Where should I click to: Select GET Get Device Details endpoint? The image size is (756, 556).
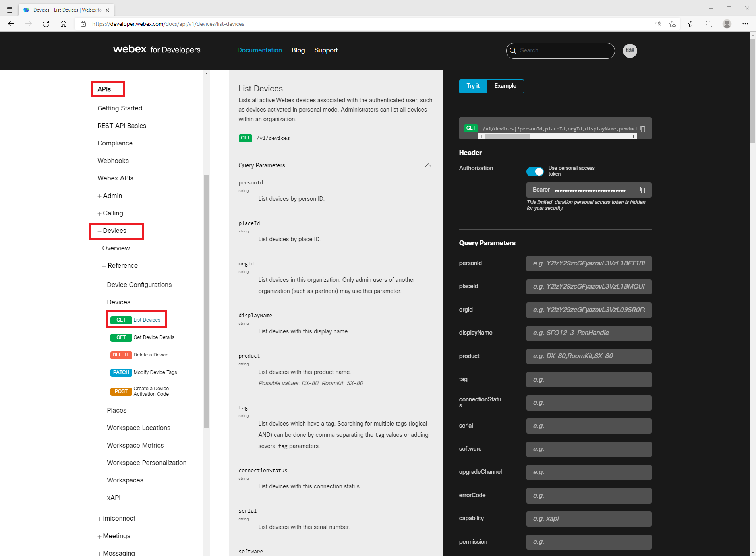[x=142, y=337]
